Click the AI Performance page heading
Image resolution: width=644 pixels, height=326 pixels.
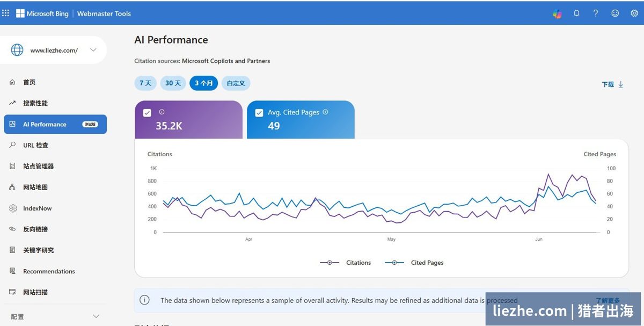[171, 40]
